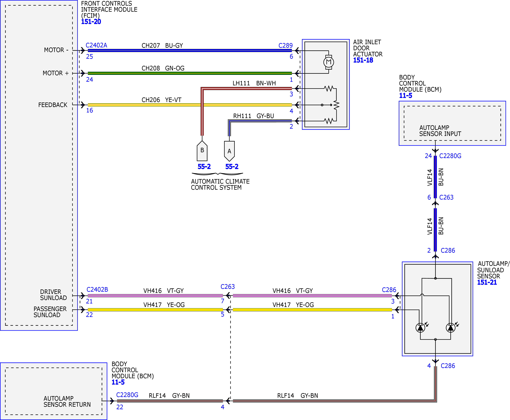
Task: Click off-page connector symbol A
Action: (229, 151)
